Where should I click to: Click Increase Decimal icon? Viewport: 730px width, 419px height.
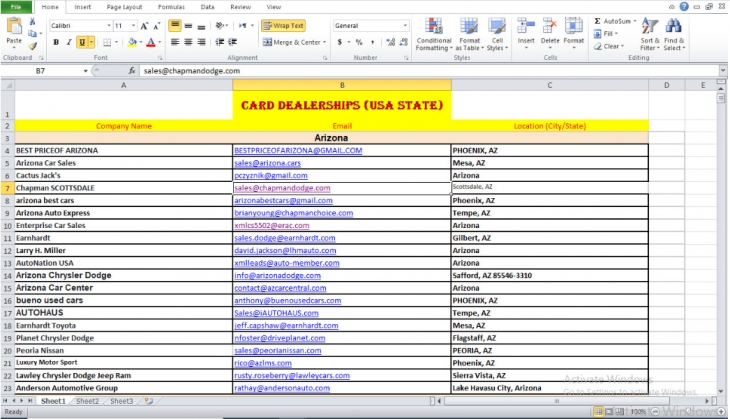pos(391,42)
